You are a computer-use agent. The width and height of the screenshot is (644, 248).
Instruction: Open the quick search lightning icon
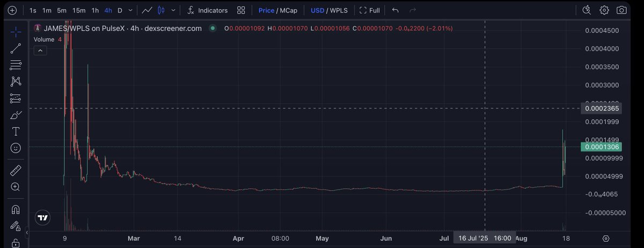(x=587, y=10)
